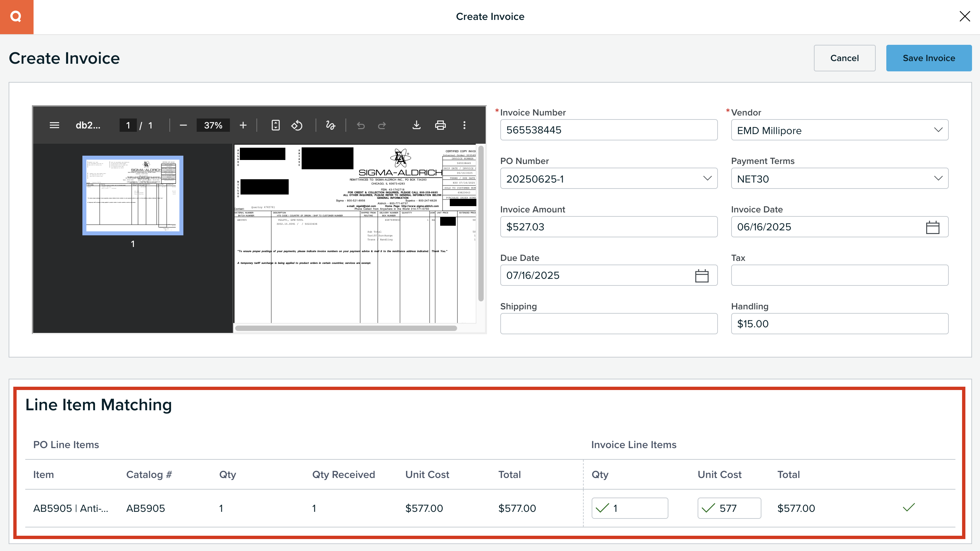Click the line item matched checkmark
This screenshot has height=551, width=980.
[x=909, y=507]
